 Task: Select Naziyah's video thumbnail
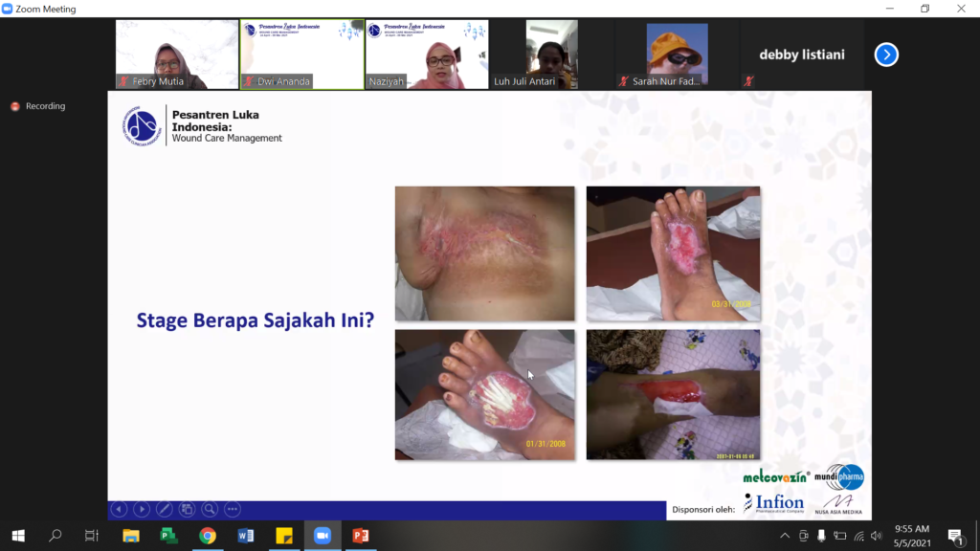tap(427, 55)
